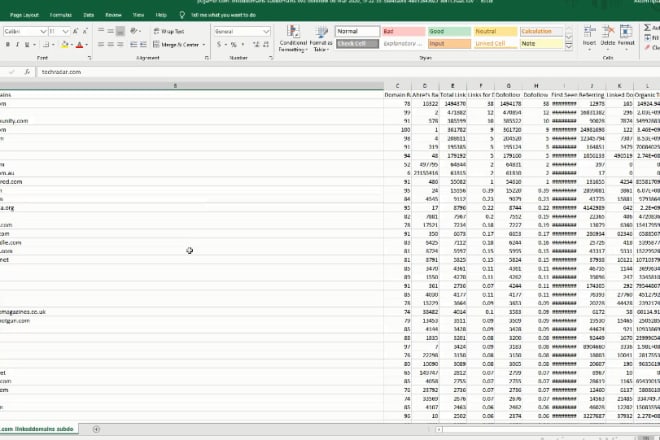Viewport: 660px width, 440px height.
Task: Click the Insert cells icon
Action: (x=591, y=38)
